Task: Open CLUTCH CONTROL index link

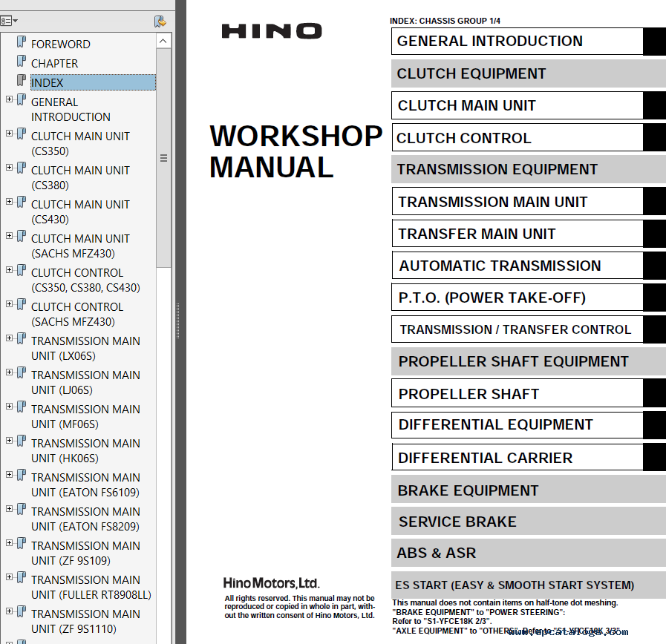Action: click(518, 138)
